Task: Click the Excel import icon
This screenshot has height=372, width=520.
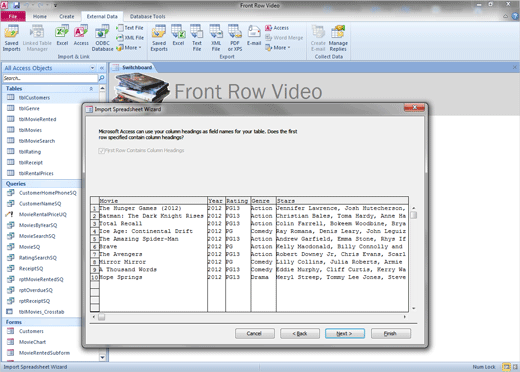Action: (62, 36)
